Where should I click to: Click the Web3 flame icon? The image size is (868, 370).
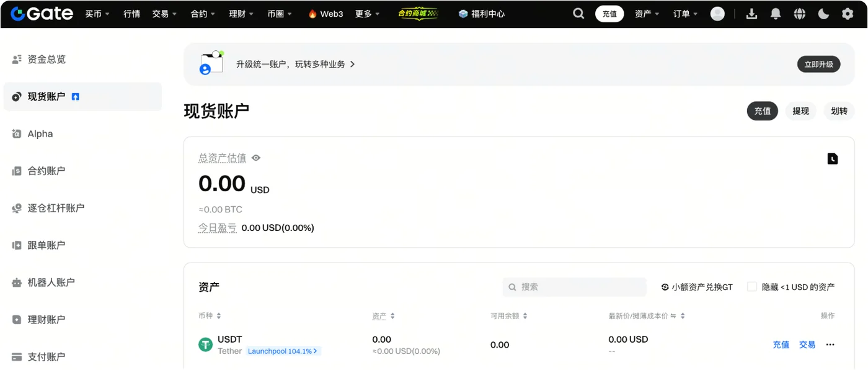(x=312, y=14)
